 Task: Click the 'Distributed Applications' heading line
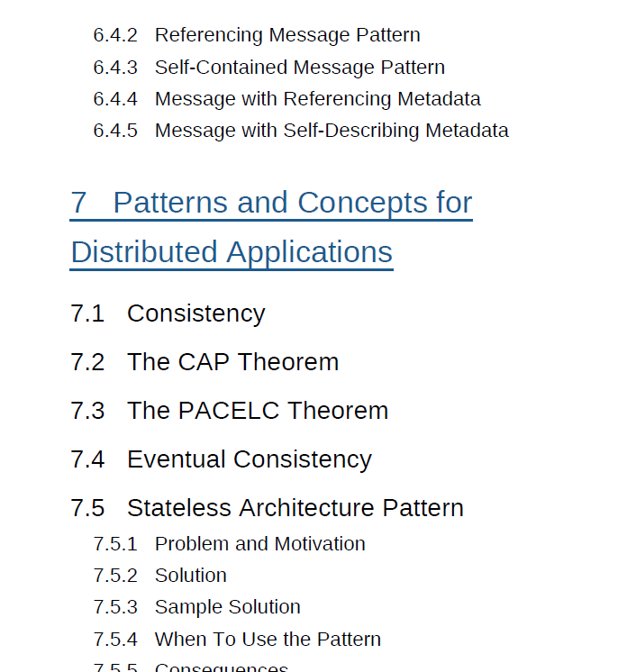(232, 252)
